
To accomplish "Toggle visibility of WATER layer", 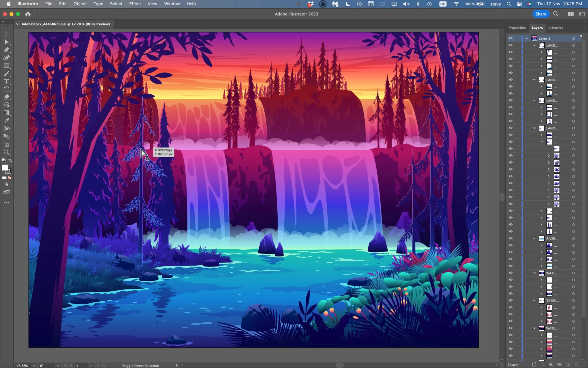I will click(510, 273).
